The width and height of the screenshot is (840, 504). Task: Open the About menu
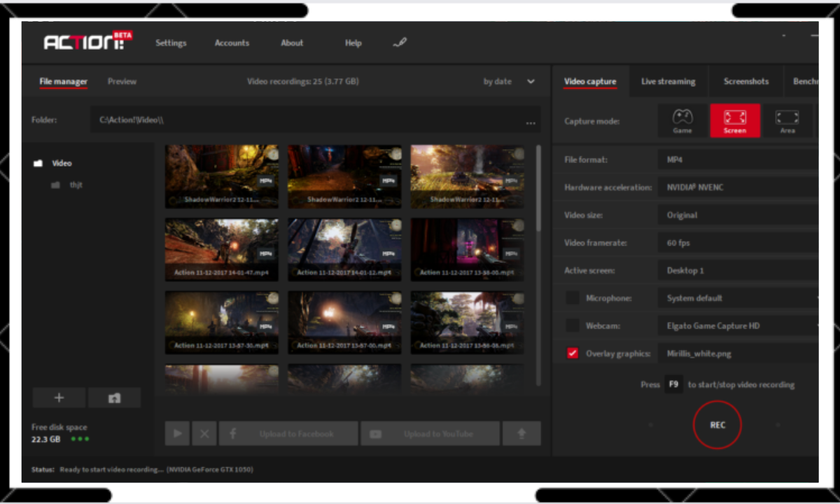[292, 43]
